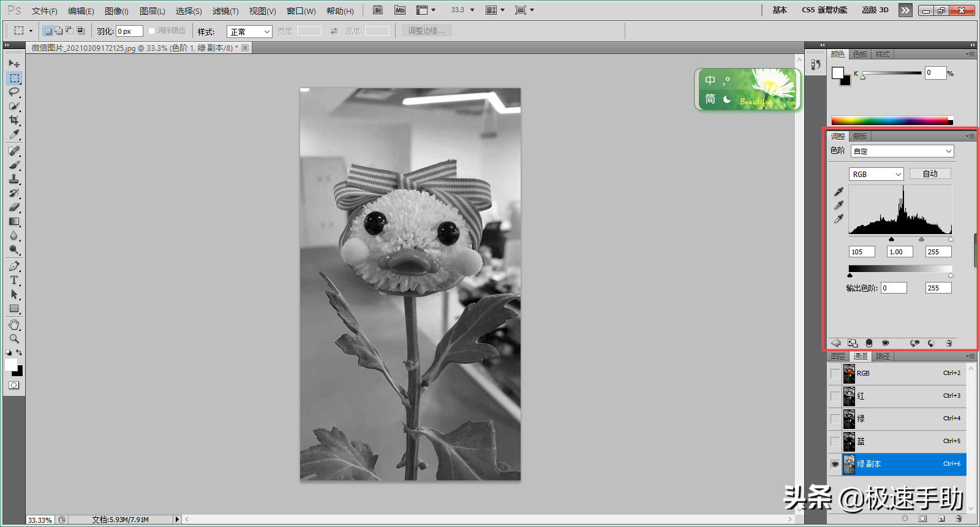
Task: Delete the adjustment with the trash icon
Action: pyautogui.click(x=949, y=343)
